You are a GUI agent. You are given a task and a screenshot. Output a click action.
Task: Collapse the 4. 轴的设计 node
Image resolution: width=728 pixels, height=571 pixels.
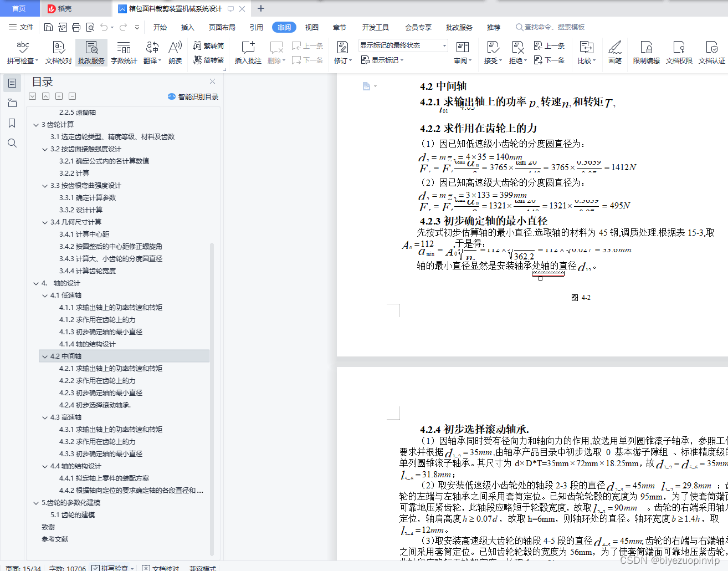tap(36, 283)
